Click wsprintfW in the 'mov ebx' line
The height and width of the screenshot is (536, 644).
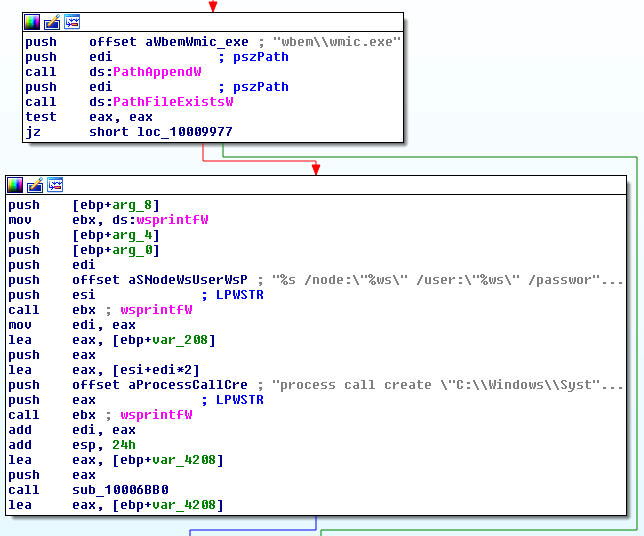[172, 220]
